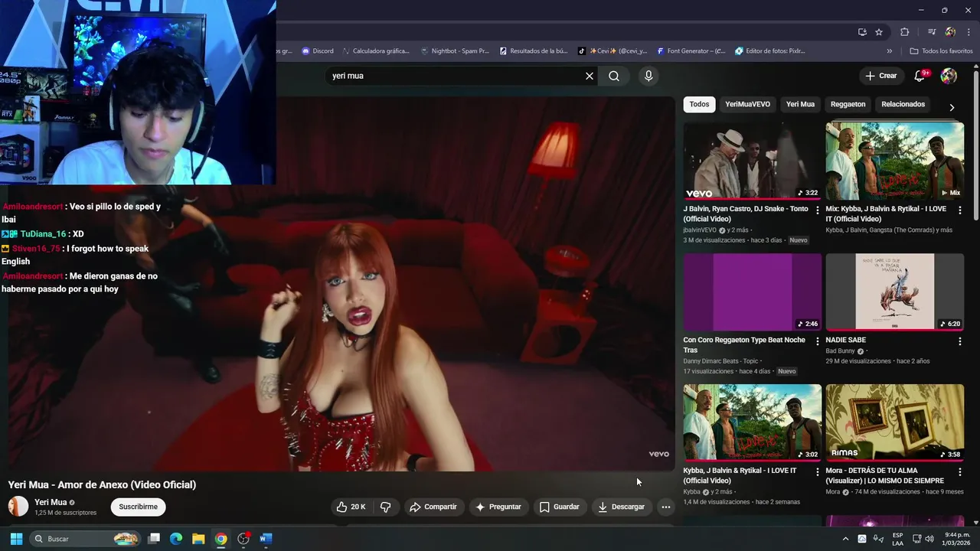Bookmark this page with star icon
Viewport: 980px width, 551px height.
coord(879,32)
